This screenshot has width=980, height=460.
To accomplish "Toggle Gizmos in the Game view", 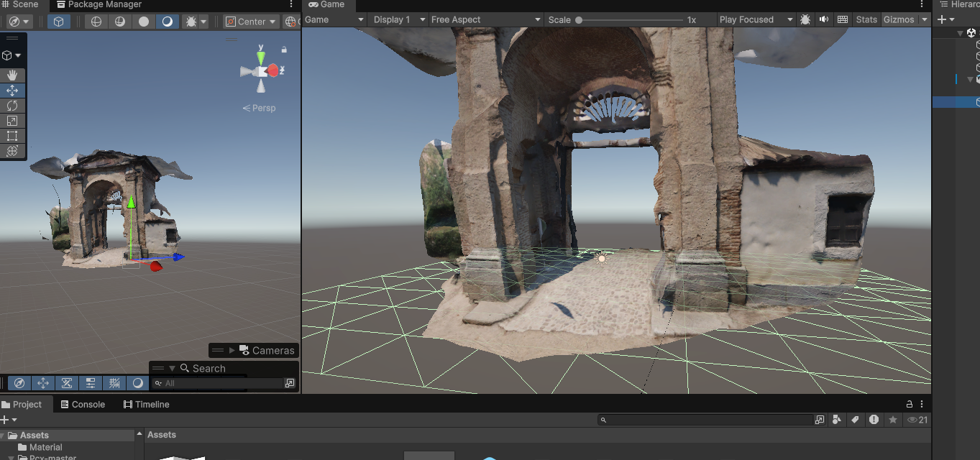I will [x=899, y=19].
